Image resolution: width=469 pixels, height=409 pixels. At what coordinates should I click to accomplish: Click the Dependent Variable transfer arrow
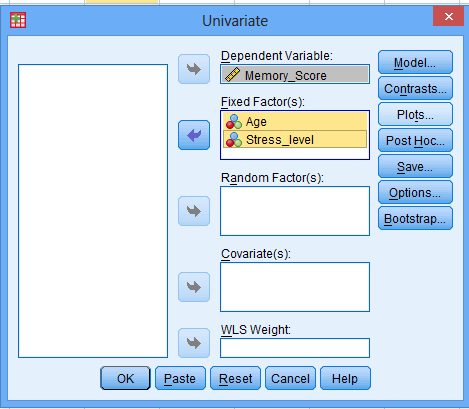[194, 69]
